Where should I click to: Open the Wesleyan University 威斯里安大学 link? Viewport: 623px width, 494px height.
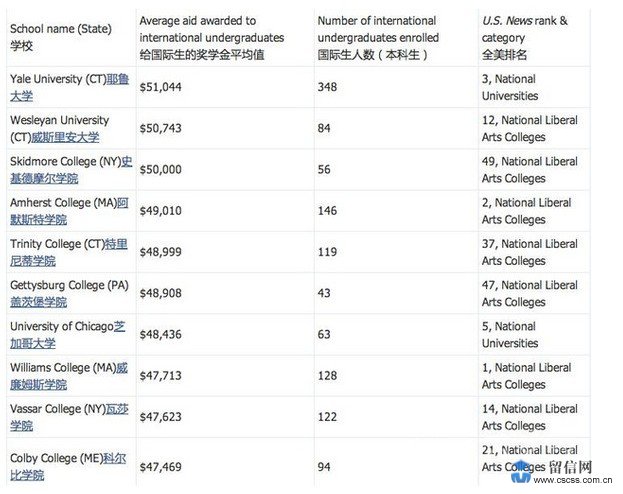click(65, 138)
